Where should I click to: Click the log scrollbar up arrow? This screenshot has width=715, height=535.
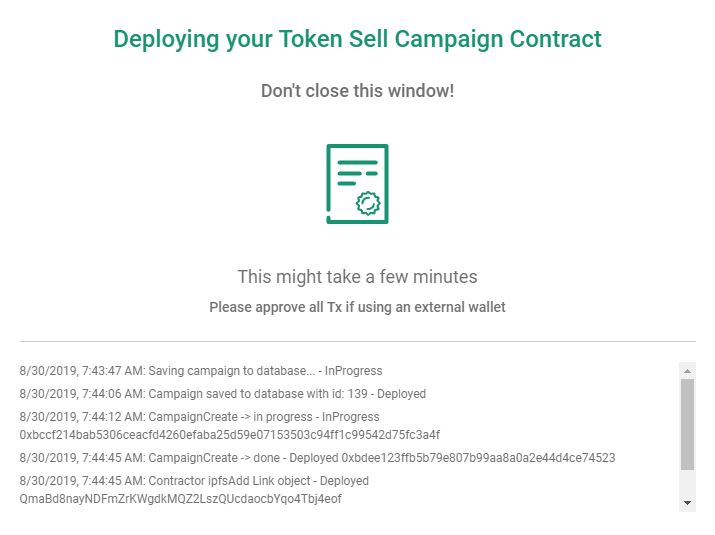(687, 371)
